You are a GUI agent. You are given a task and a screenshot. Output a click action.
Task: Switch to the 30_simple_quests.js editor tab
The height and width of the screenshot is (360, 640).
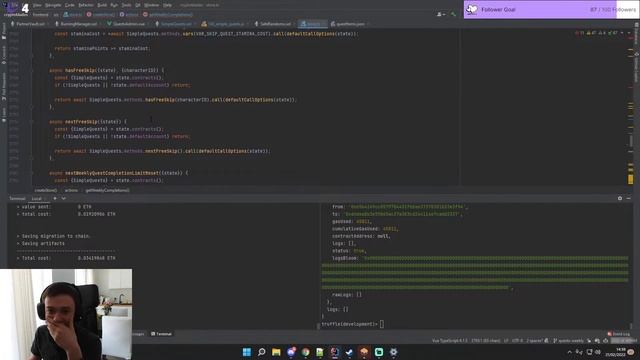(x=224, y=24)
